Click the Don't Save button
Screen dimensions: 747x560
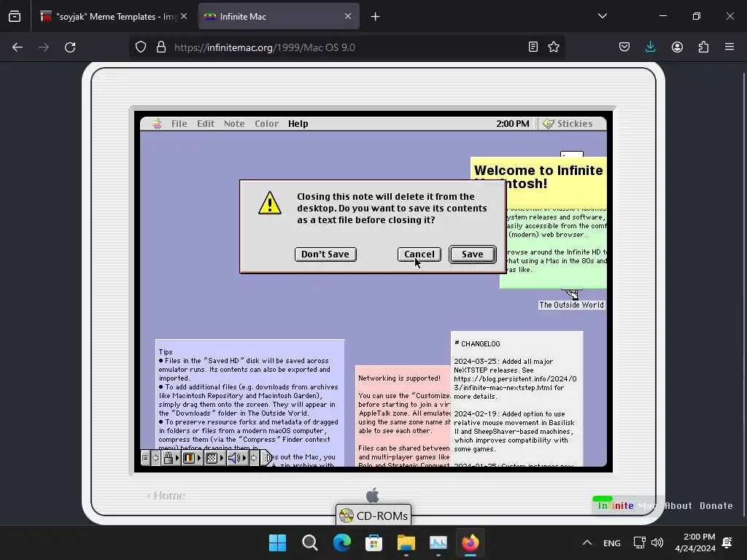click(325, 254)
